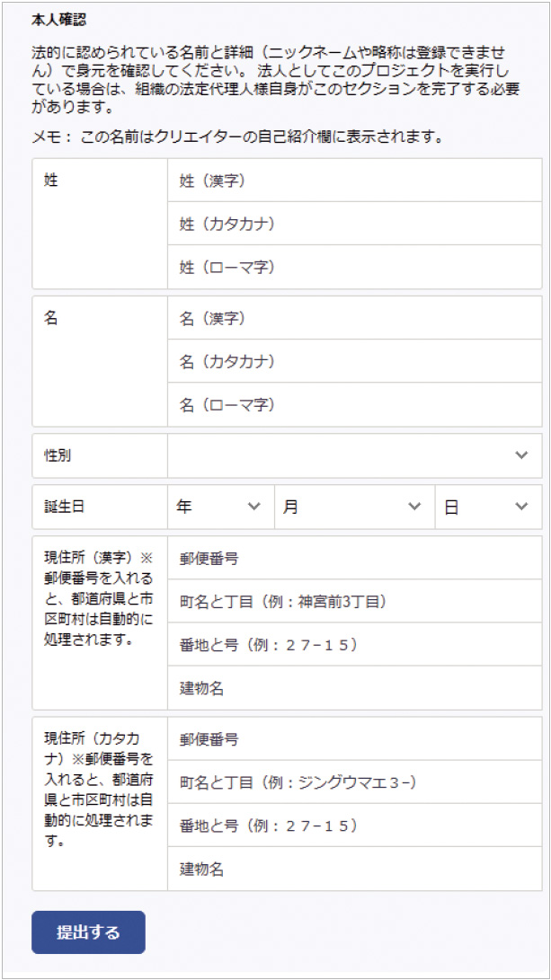Click the 神宮前3丁目 example address field
This screenshot has height=980, width=551.
click(x=355, y=601)
